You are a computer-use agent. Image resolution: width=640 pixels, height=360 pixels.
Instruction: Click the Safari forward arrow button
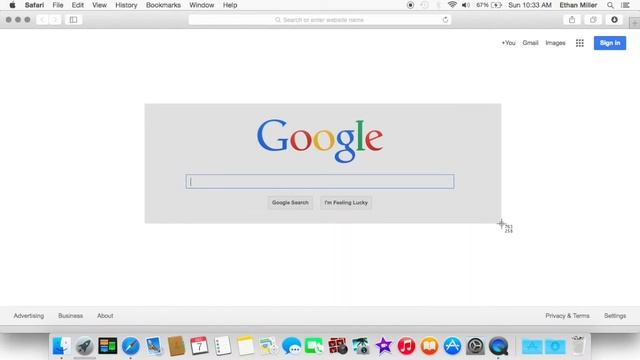pyautogui.click(x=55, y=20)
